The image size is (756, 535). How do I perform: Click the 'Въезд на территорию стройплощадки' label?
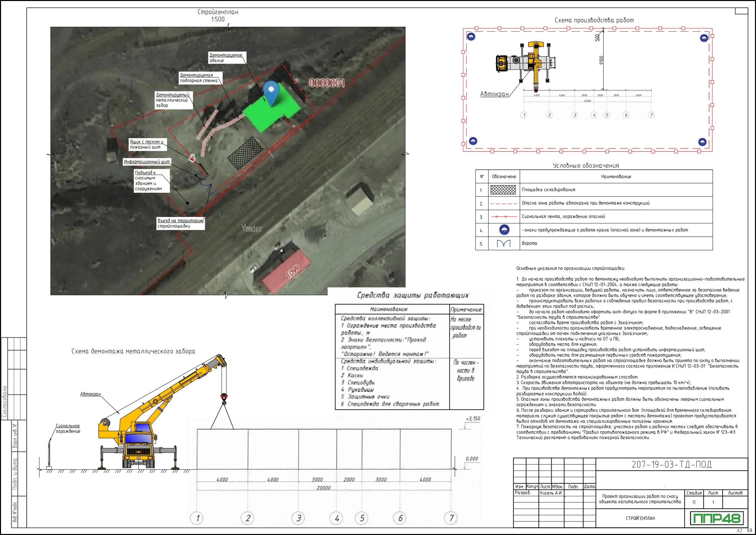coord(180,223)
